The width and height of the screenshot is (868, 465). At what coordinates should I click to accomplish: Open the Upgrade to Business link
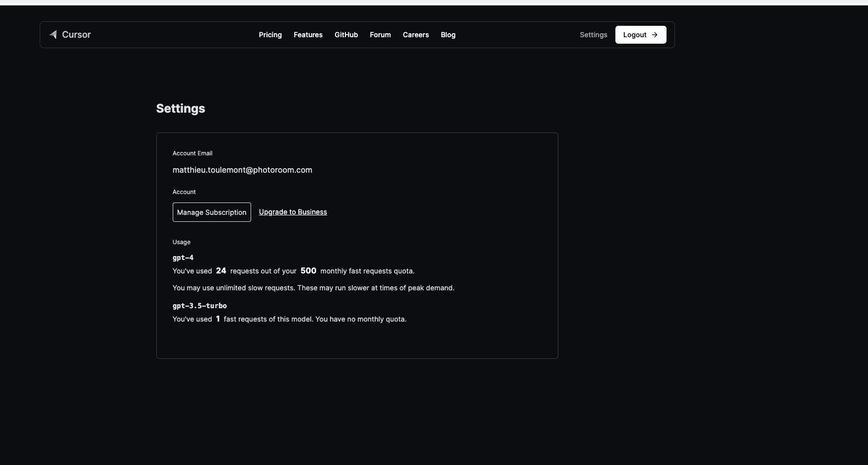point(293,212)
